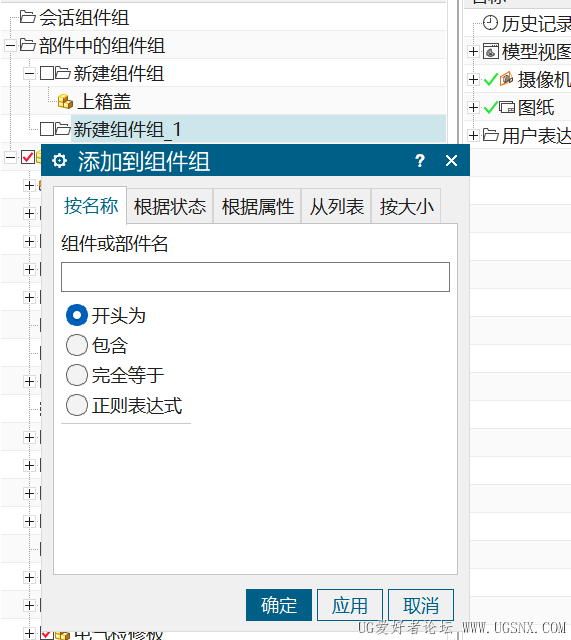Click the 应用 button
Screen dimensions: 571x640
350,605
